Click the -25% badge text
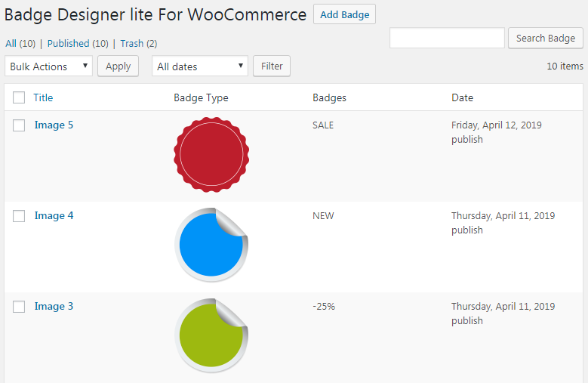Viewport: 588px width, 383px height. point(324,306)
